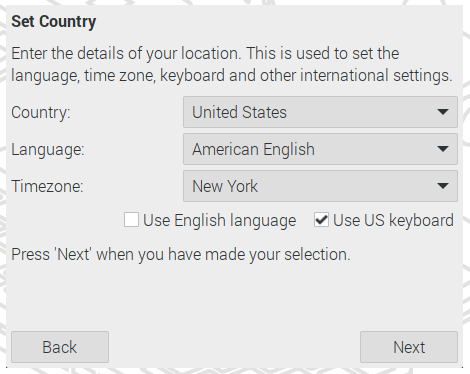470x374 pixels.
Task: Click the 'Set Country' heading
Action: pyautogui.click(x=54, y=22)
